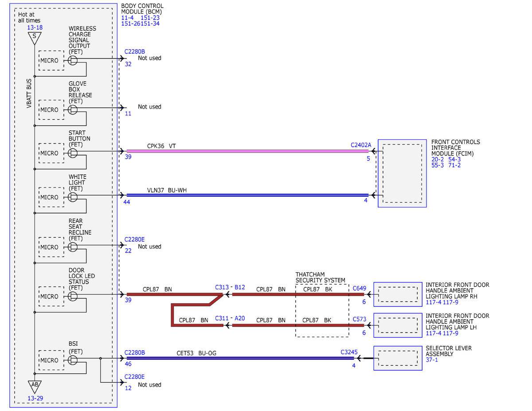This screenshot has width=532, height=411.
Task: Select the violet CPK36 VT wire
Action: (247, 151)
